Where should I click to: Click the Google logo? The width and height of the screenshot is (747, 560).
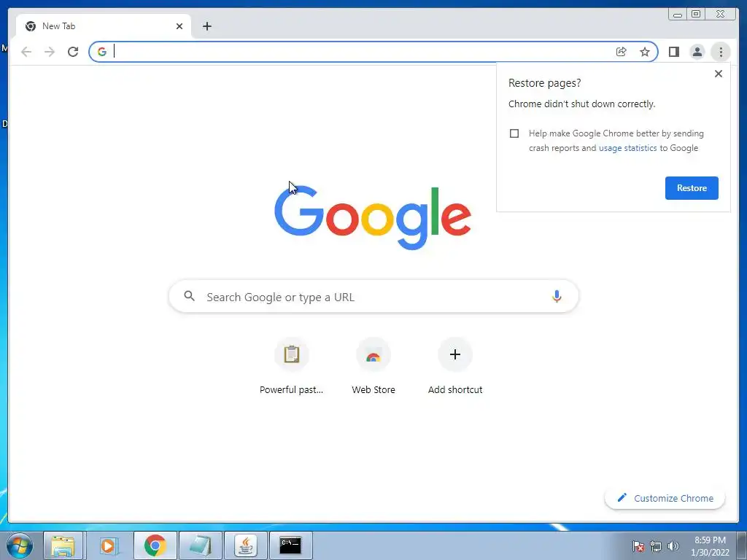pyautogui.click(x=373, y=217)
